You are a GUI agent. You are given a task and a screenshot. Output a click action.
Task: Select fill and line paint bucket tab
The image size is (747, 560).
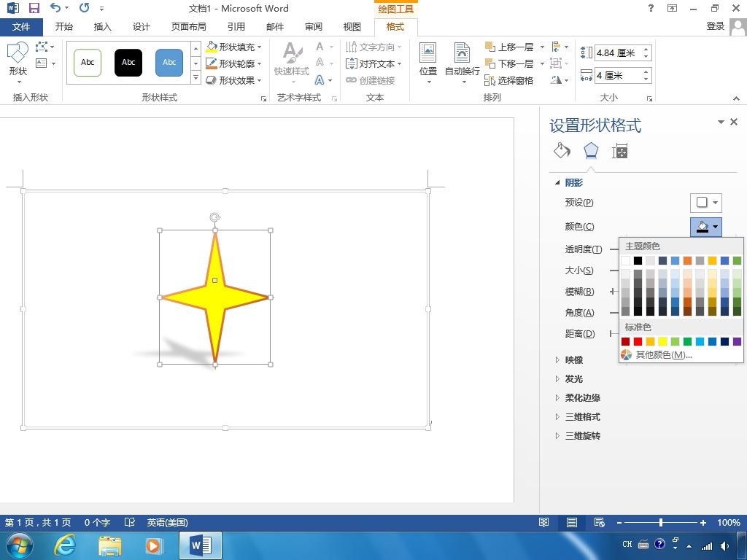click(x=562, y=151)
